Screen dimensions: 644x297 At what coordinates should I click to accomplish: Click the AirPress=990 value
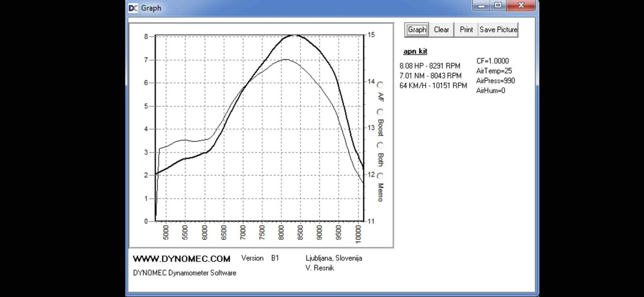pos(496,81)
